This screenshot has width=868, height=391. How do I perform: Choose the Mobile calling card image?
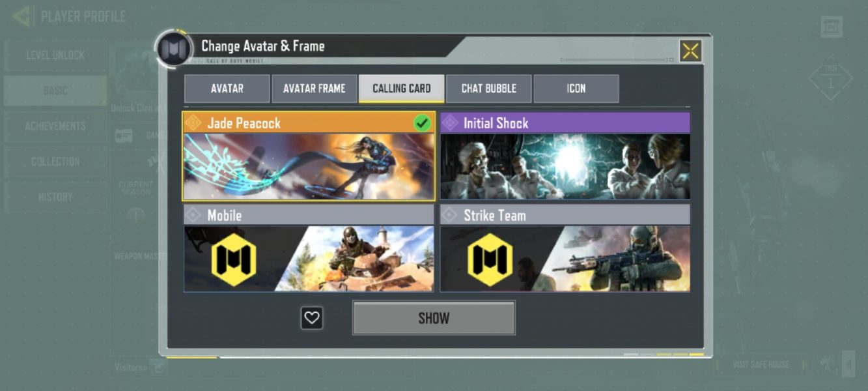click(x=309, y=259)
